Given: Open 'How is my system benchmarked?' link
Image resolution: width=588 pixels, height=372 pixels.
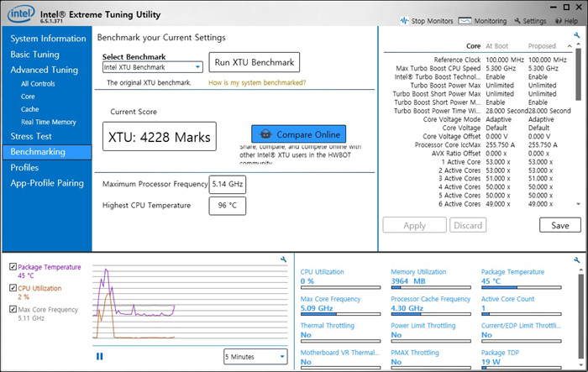Looking at the screenshot, I should (x=257, y=82).
